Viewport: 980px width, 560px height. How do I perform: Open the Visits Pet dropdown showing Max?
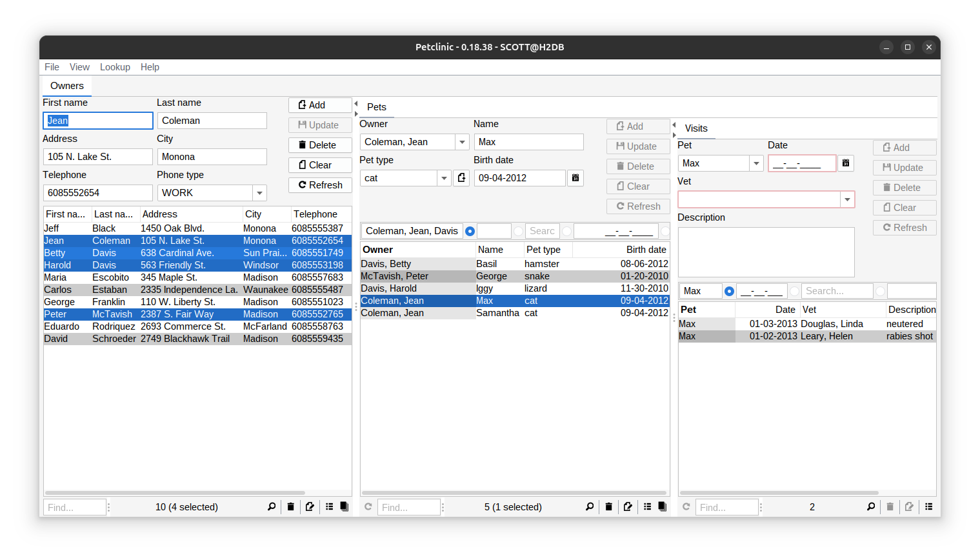pyautogui.click(x=757, y=163)
